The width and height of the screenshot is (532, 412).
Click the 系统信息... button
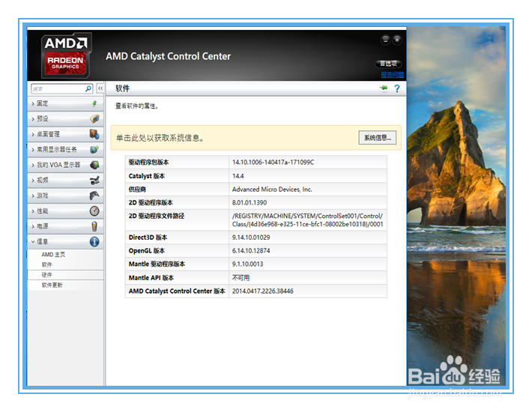tap(378, 138)
